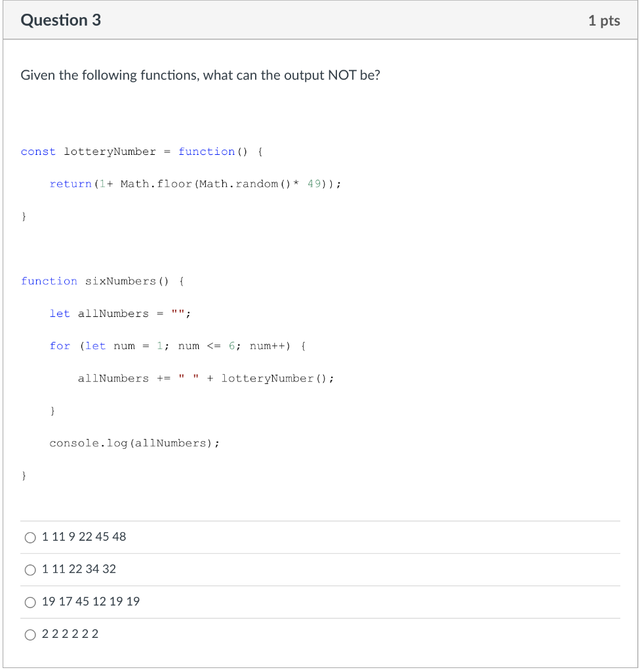This screenshot has height=672, width=640.
Task: Select the answer option "1 11 9 22 45 48"
Action: 30,537
